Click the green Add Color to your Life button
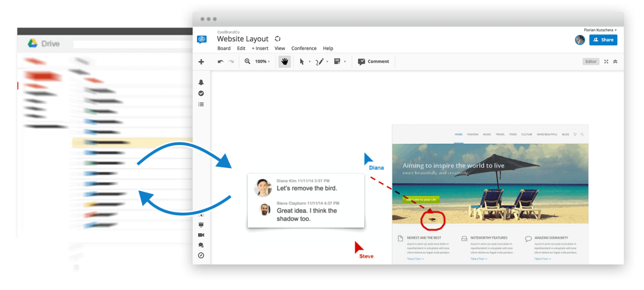 (421, 199)
